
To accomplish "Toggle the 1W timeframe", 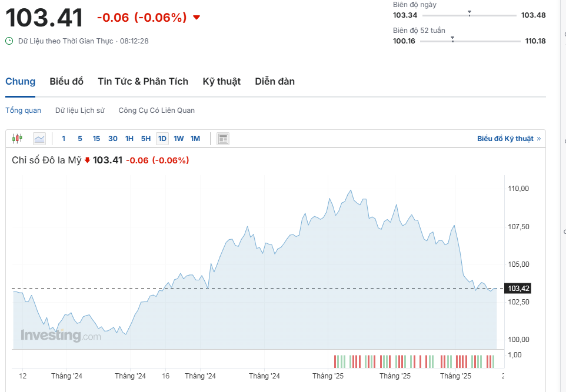I will click(179, 139).
